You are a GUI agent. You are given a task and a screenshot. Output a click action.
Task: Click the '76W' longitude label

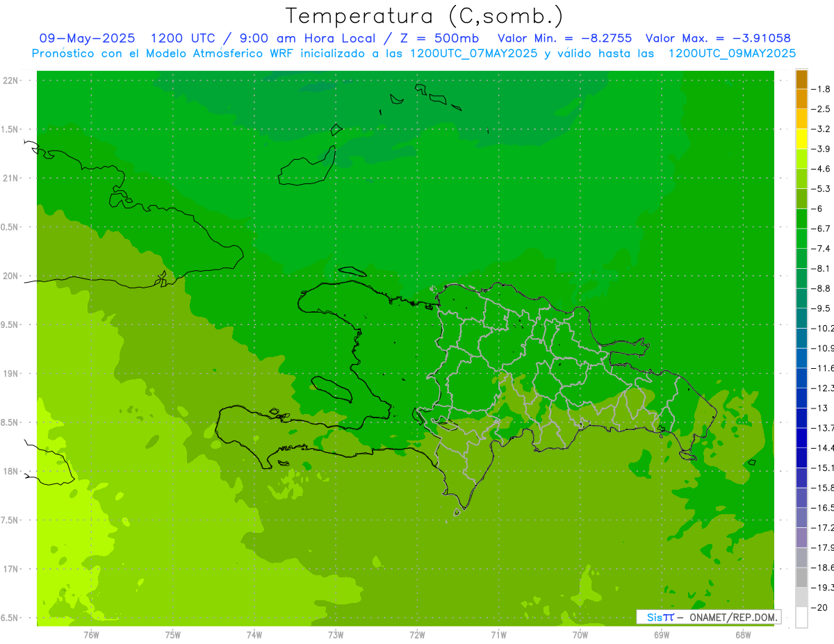click(91, 634)
